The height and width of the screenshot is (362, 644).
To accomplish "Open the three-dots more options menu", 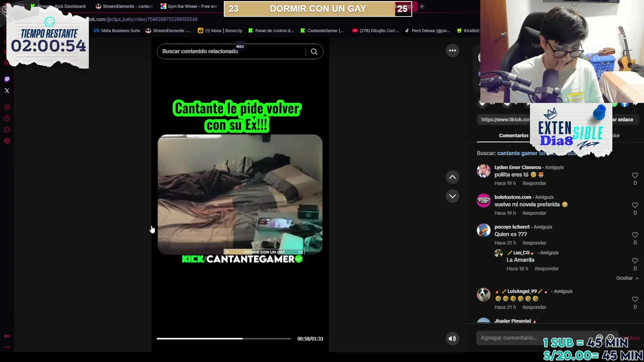I will [452, 50].
